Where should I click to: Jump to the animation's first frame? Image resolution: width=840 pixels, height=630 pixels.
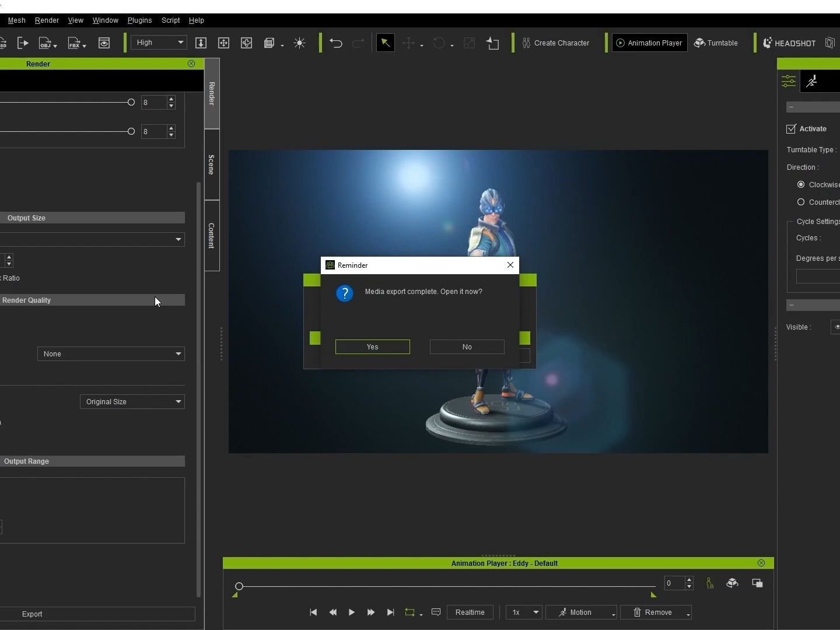(x=313, y=612)
